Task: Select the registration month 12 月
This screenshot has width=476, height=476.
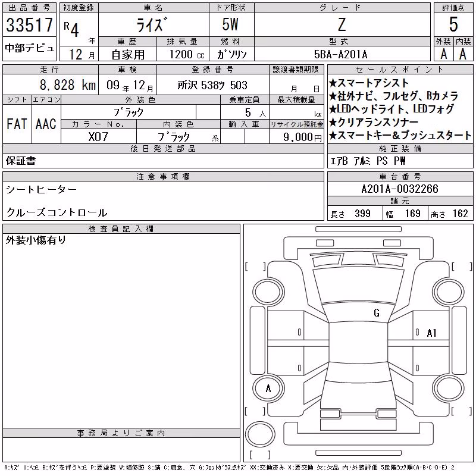Action: (x=82, y=55)
